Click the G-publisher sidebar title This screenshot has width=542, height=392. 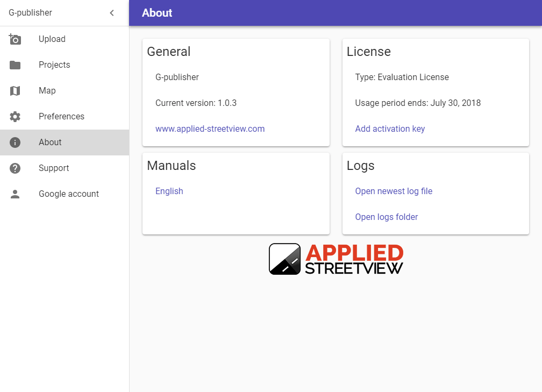[x=31, y=13]
